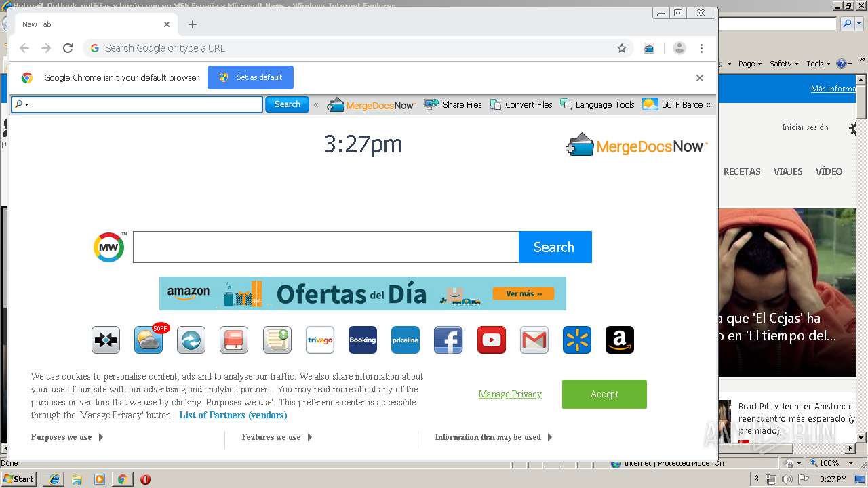Screen dimensions: 868x488
Task: Click the MergeDocsNow logo at page top right
Action: pos(636,145)
